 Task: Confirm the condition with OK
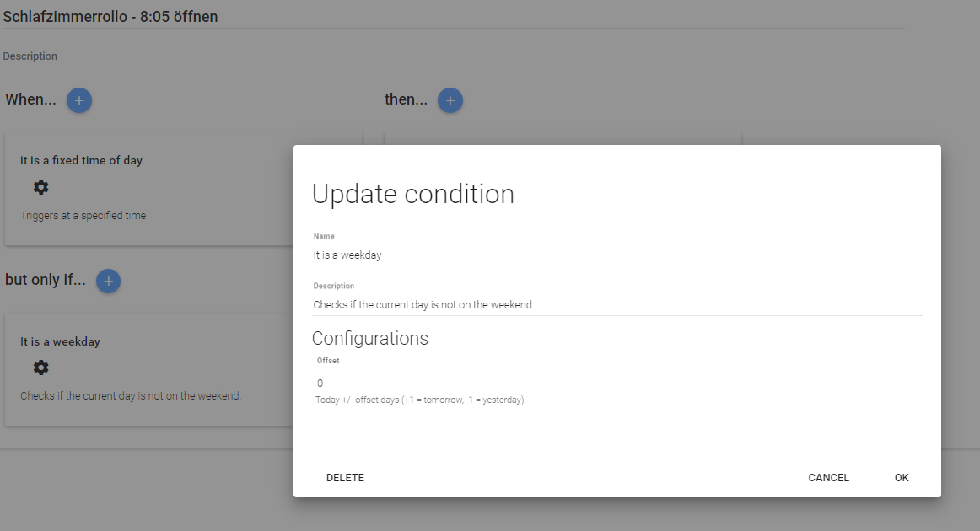[902, 478]
